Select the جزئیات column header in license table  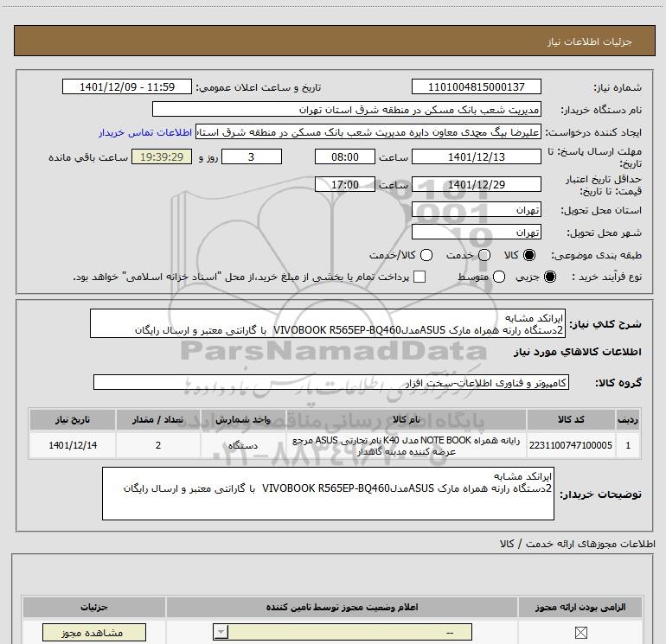click(94, 607)
